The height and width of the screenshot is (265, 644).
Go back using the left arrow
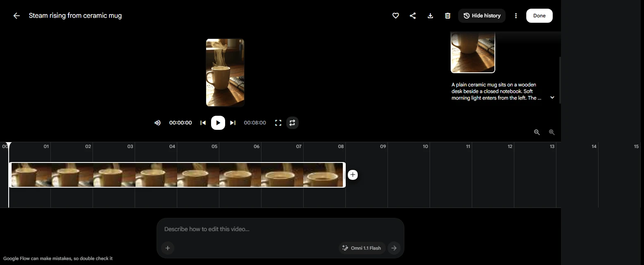tap(17, 16)
